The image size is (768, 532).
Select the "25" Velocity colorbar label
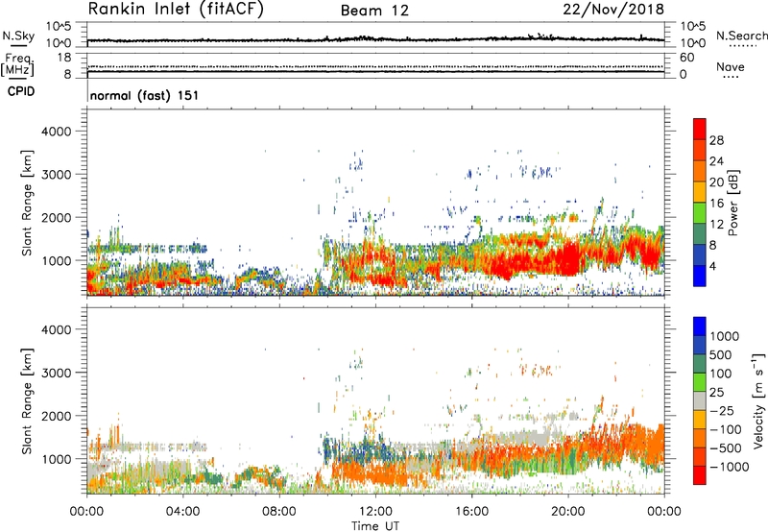pos(716,393)
